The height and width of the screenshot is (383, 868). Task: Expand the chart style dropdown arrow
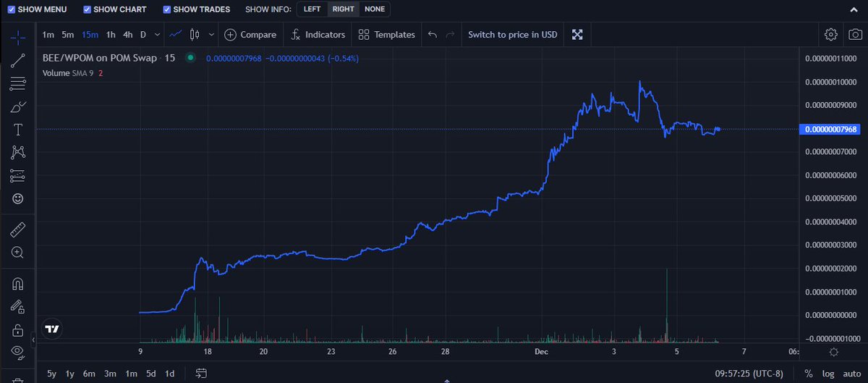[x=211, y=34]
